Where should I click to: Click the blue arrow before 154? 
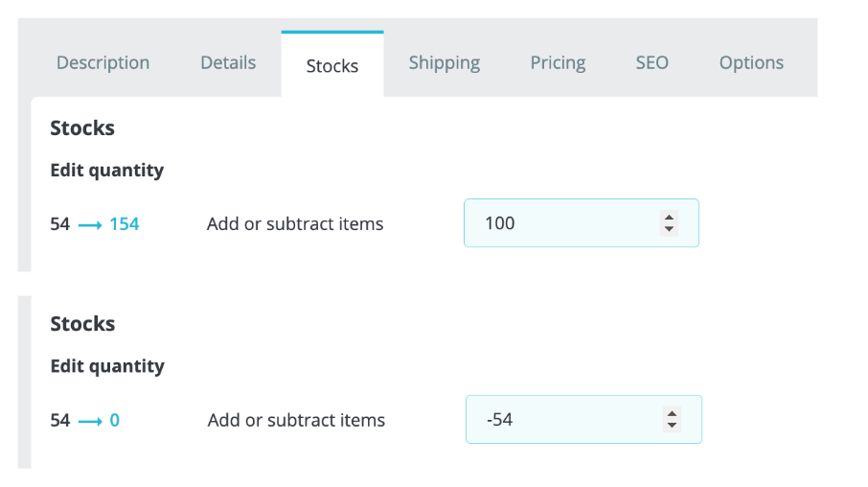pyautogui.click(x=90, y=225)
